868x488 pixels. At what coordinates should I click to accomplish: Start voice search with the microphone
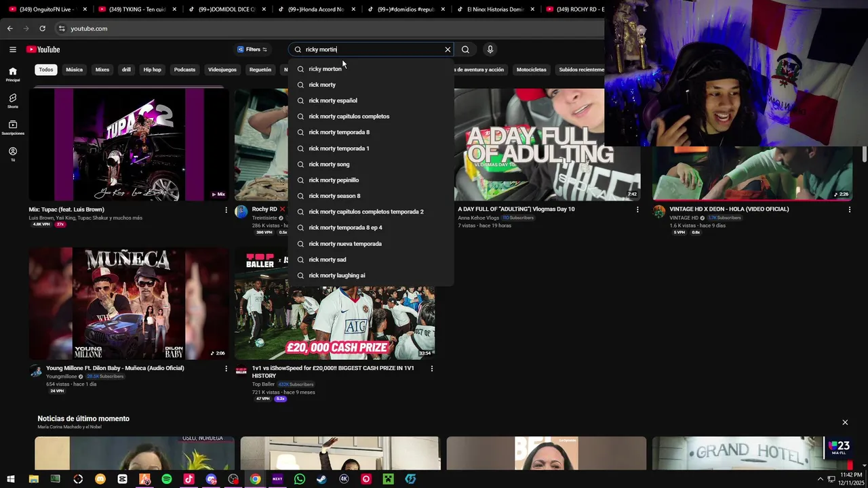tap(490, 49)
